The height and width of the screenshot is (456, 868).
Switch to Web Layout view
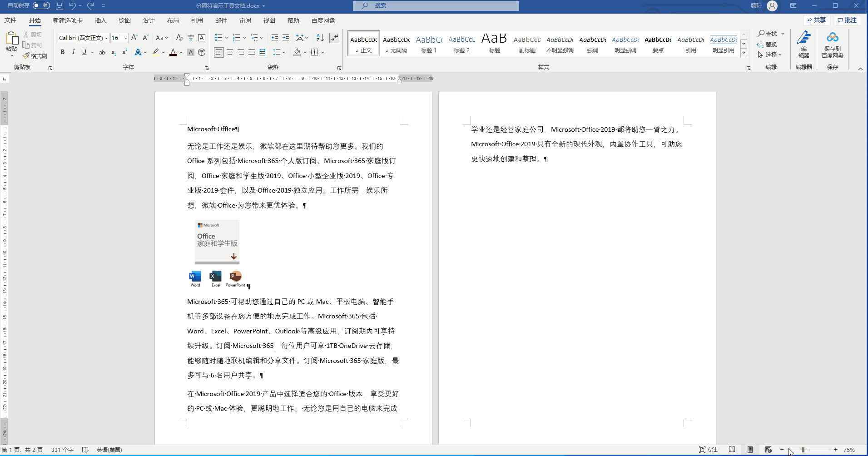[x=769, y=450]
